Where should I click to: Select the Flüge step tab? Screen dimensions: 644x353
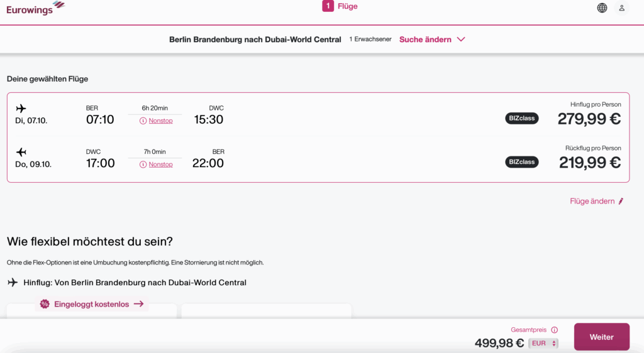point(340,7)
